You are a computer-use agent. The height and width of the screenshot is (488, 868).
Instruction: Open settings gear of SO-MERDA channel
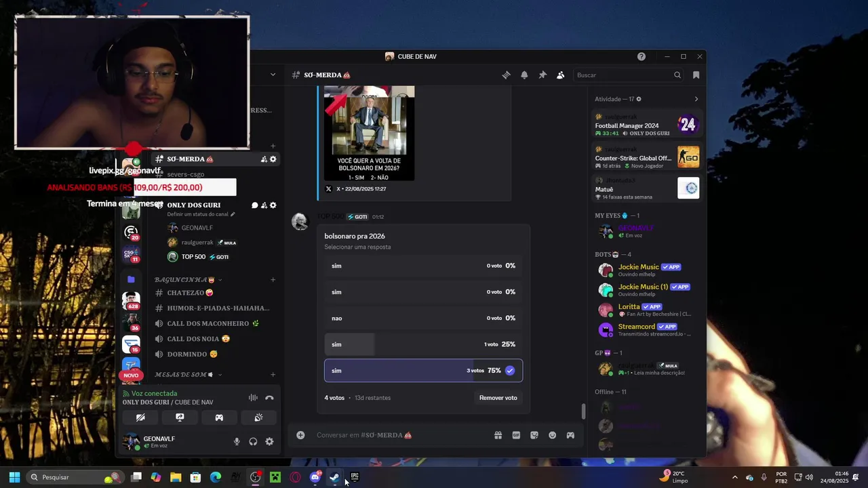(x=273, y=159)
